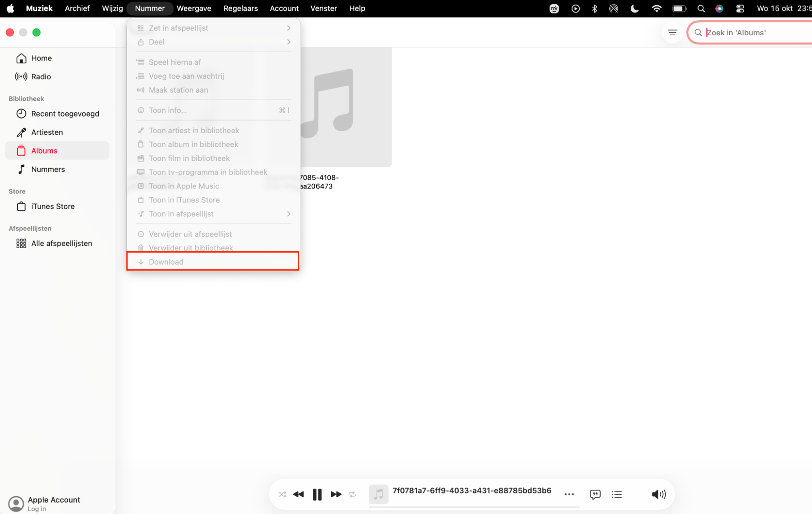Open Radio in the sidebar
Screen dimensions: 812x514
41,77
